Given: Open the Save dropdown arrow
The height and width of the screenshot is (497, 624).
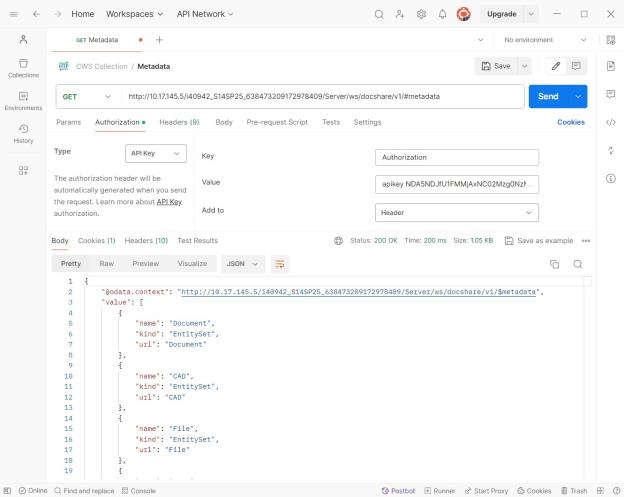Looking at the screenshot, I should point(525,66).
